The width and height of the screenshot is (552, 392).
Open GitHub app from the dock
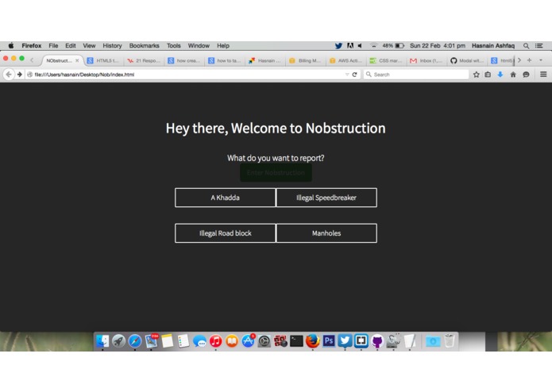(377, 340)
